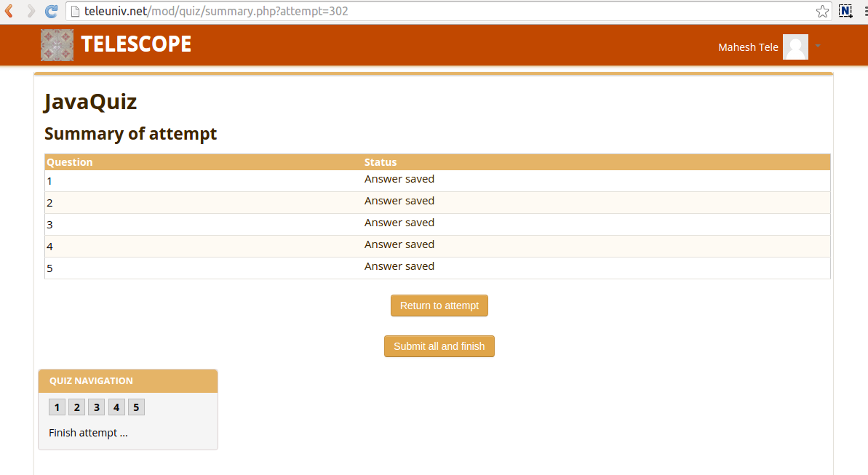The width and height of the screenshot is (868, 475).
Task: Click the Return to attempt button
Action: click(439, 306)
